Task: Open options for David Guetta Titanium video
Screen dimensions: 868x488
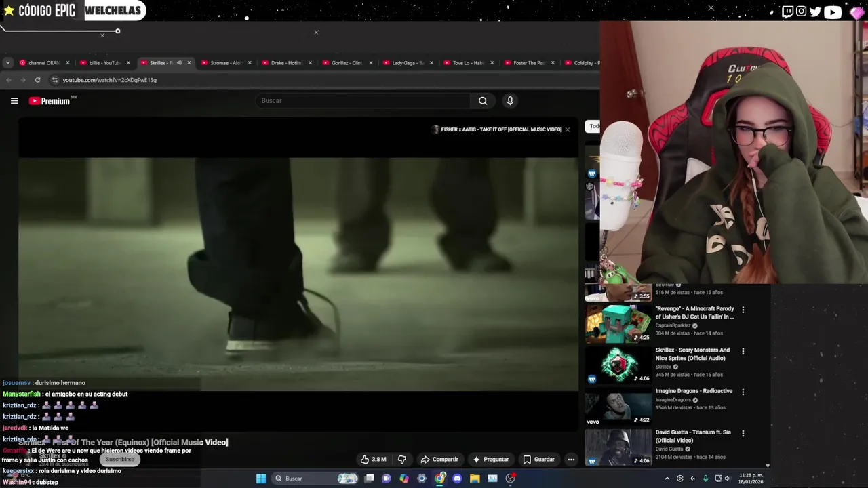Action: 743,433
